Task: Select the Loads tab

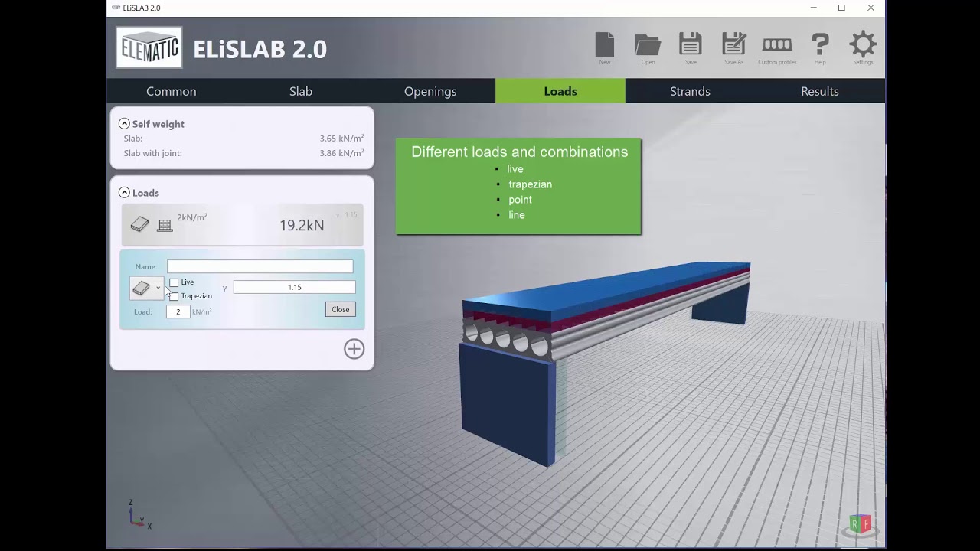Action: coord(560,91)
